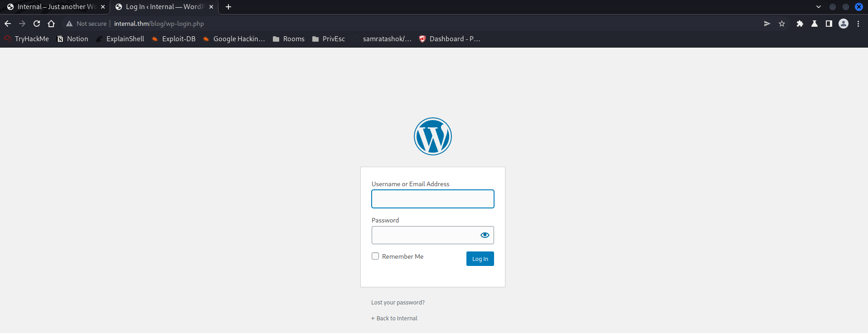Enable the Remember Me checkbox
This screenshot has height=333, width=868.
click(x=375, y=256)
